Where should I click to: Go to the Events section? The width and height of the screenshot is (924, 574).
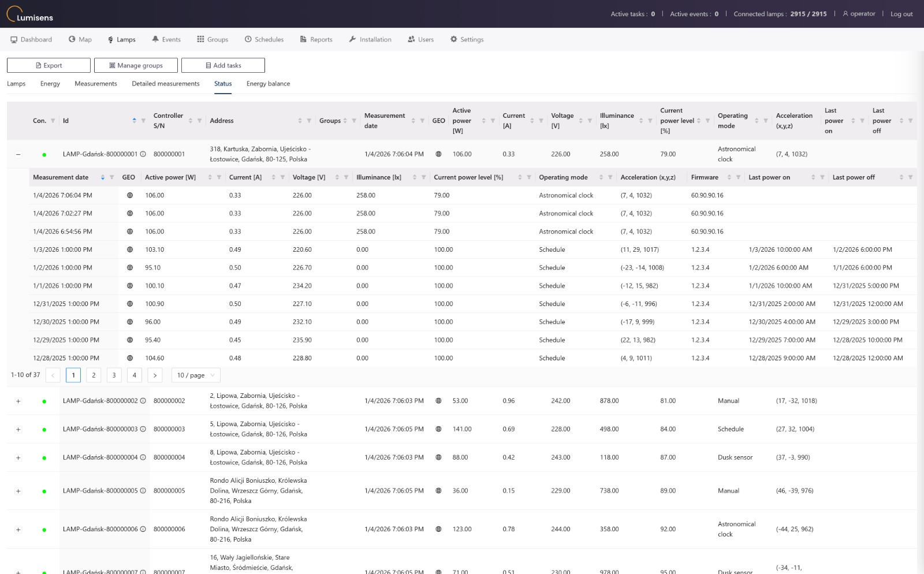tap(166, 39)
